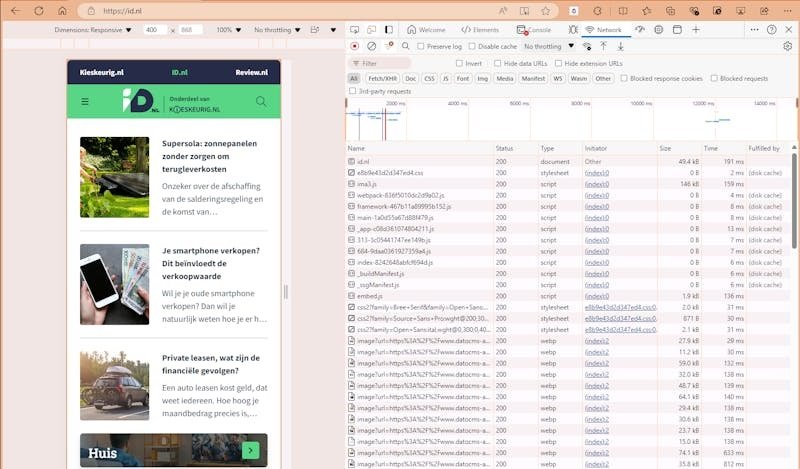Open network search magnifier icon
Image resolution: width=800 pixels, height=469 pixels.
(406, 46)
